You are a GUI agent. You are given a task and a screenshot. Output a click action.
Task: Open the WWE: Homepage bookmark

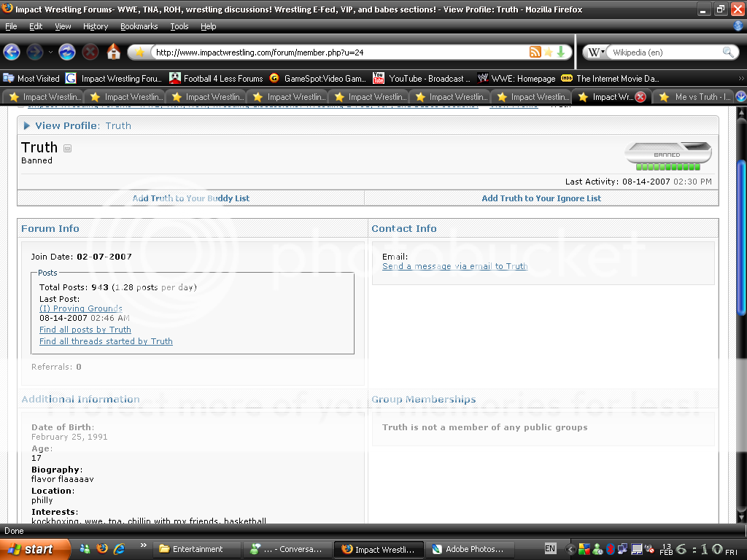(516, 79)
